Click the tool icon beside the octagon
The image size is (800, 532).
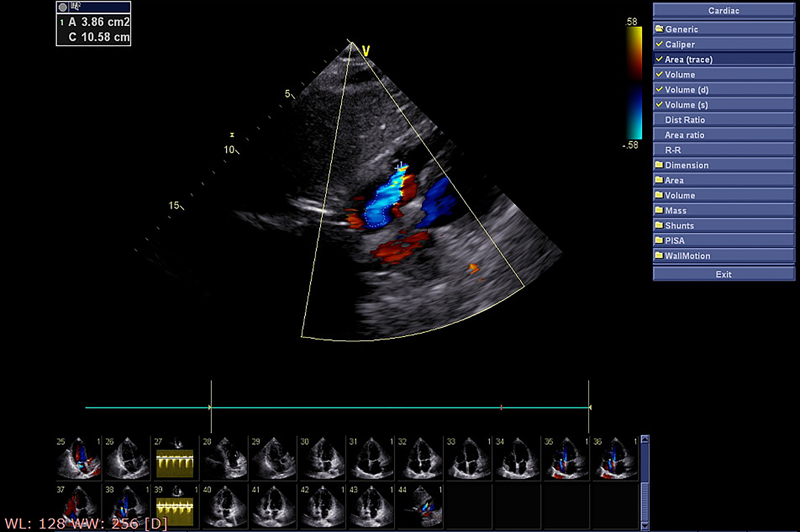point(76,6)
